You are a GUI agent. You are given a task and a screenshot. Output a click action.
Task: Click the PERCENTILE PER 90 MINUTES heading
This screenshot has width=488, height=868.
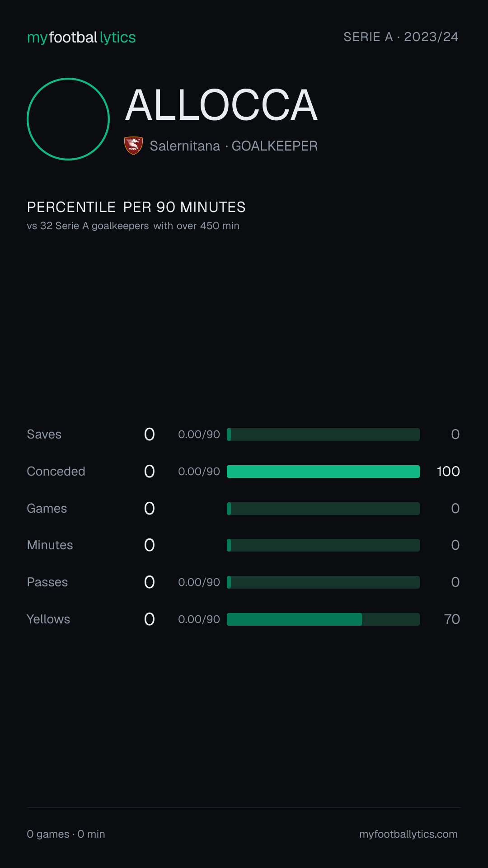pos(136,207)
